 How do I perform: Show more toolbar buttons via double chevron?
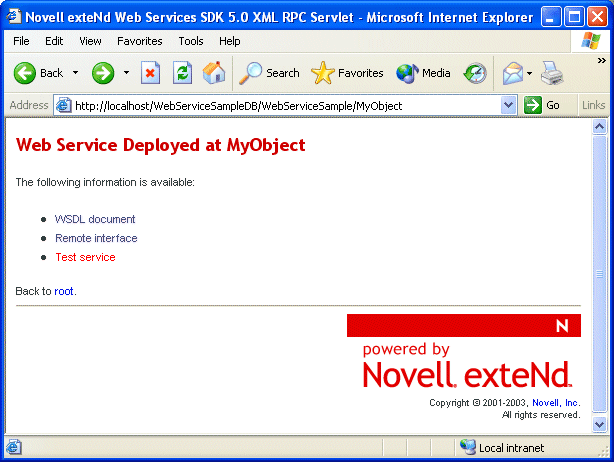pos(601,60)
